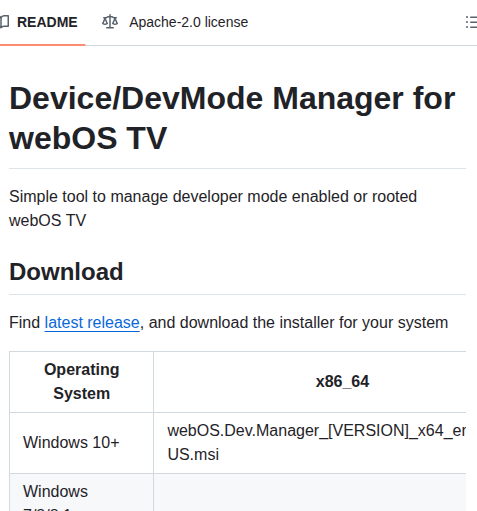This screenshot has width=477, height=511.
Task: Click the Download heading
Action: tap(66, 272)
